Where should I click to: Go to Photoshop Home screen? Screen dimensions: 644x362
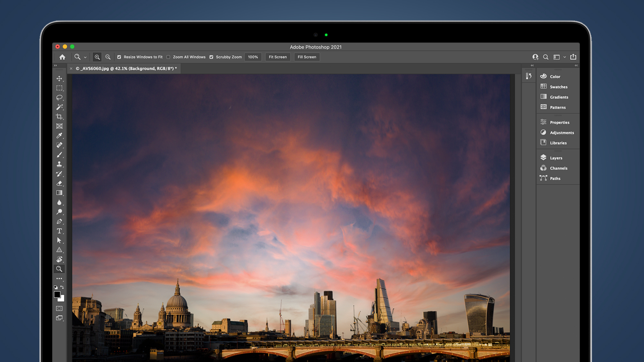[x=62, y=57]
